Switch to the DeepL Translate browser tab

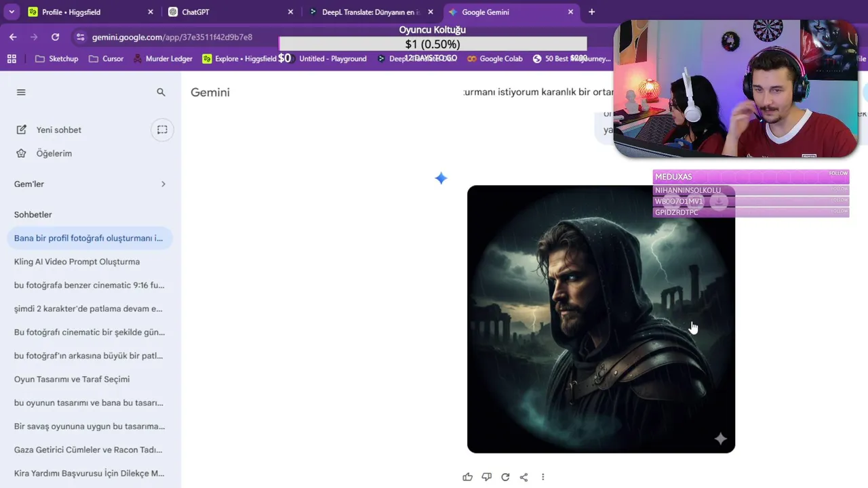coord(370,12)
